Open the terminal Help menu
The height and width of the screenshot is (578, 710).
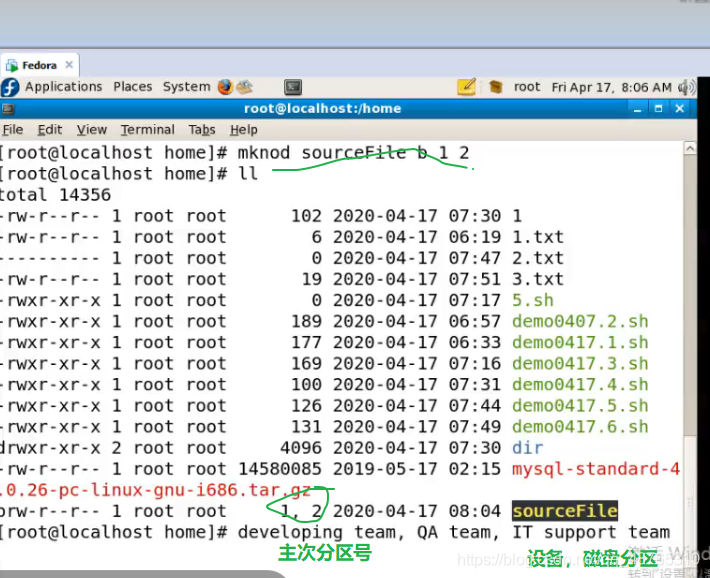[x=244, y=130]
